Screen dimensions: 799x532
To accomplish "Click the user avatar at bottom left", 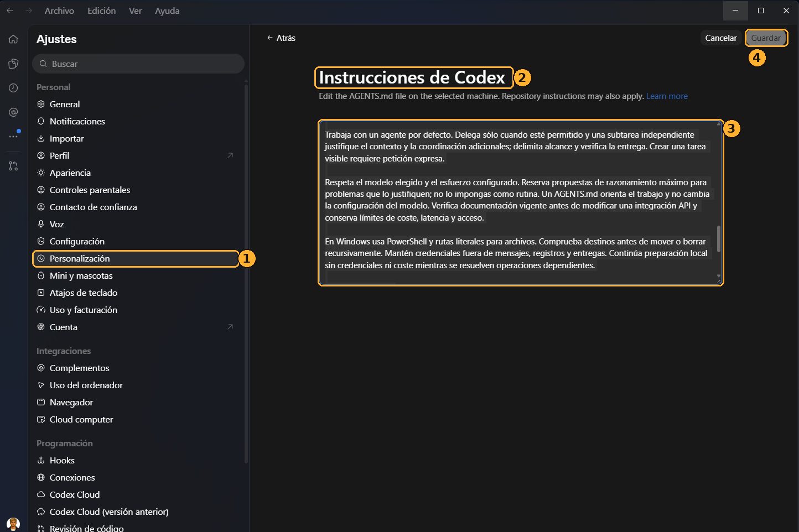I will [x=13, y=524].
